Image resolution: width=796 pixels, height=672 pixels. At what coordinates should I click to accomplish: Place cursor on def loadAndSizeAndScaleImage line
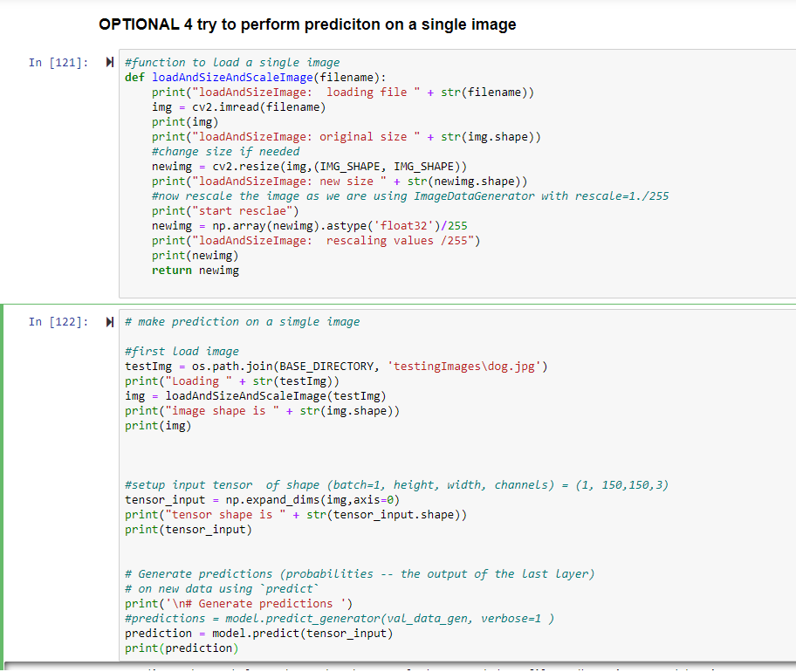click(x=262, y=77)
